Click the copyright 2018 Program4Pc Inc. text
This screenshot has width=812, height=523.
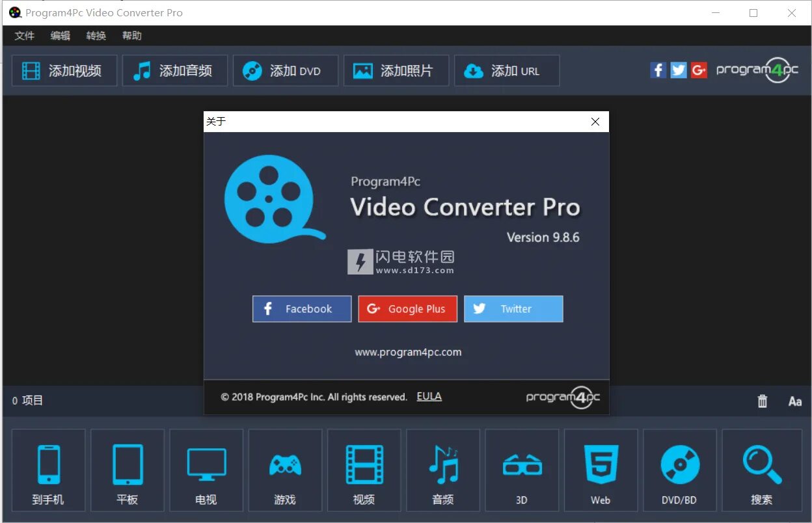pyautogui.click(x=314, y=397)
